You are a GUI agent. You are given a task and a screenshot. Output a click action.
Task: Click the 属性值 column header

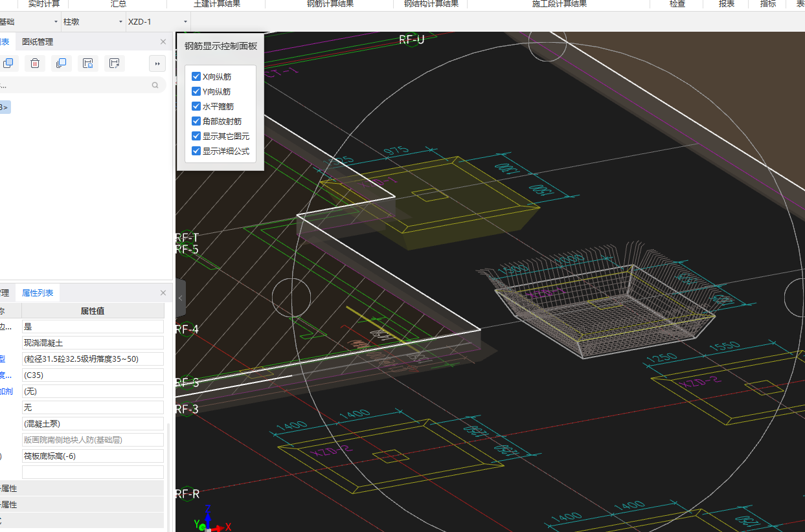click(x=93, y=311)
